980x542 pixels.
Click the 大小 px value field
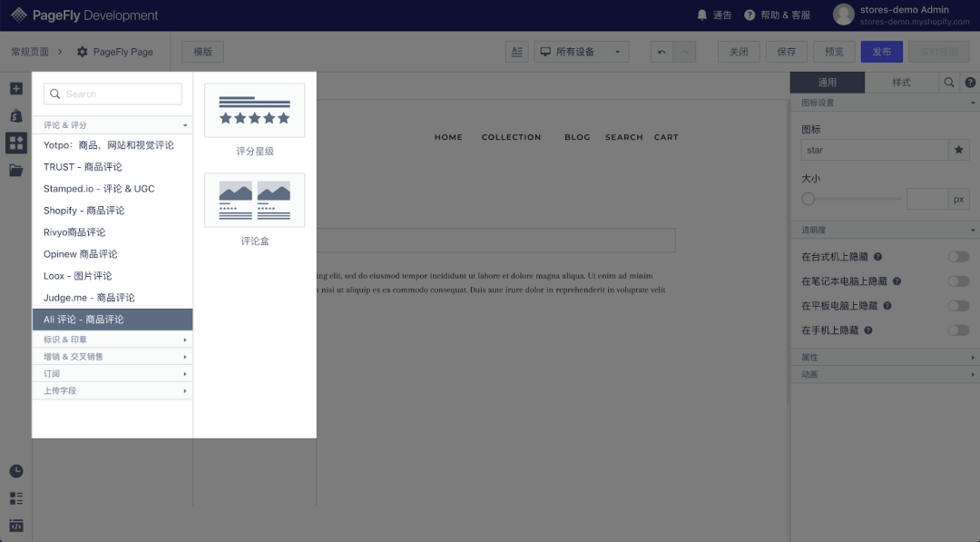926,200
